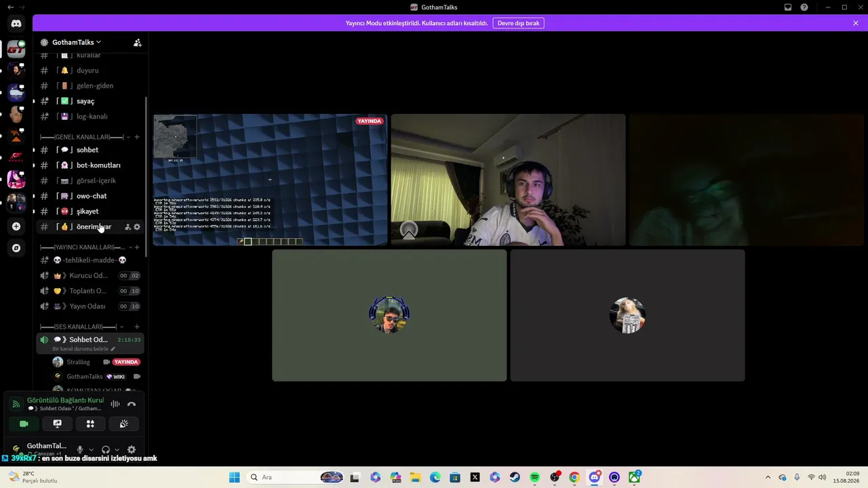Open Discord help icon in title bar
This screenshot has height=488, width=868.
pos(804,7)
